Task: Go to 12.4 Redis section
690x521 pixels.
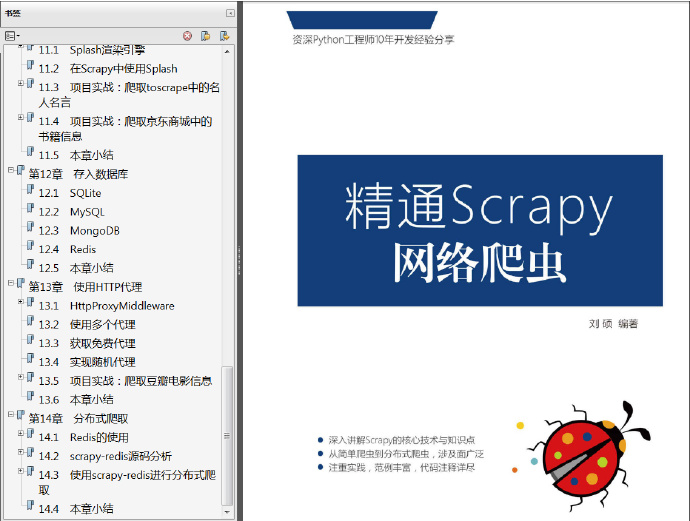Action: coord(67,249)
